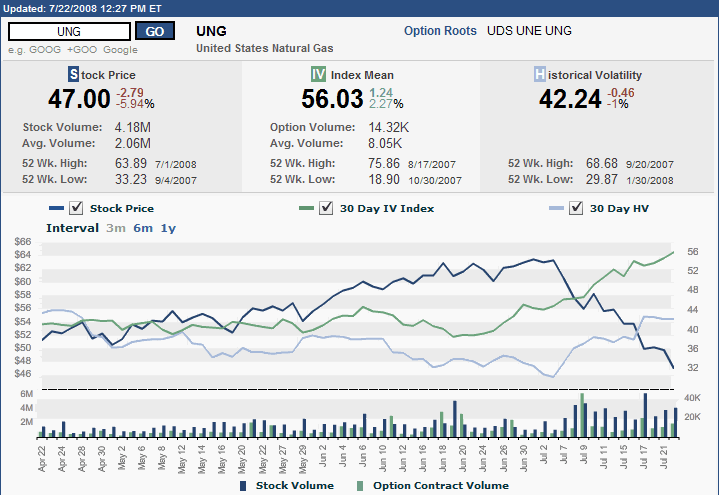This screenshot has height=495, width=719.
Task: Click the price change -2.79
Action: click(130, 92)
